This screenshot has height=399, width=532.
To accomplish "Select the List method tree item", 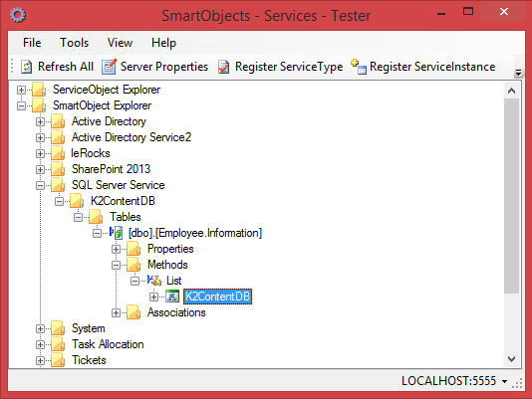I will [x=173, y=281].
